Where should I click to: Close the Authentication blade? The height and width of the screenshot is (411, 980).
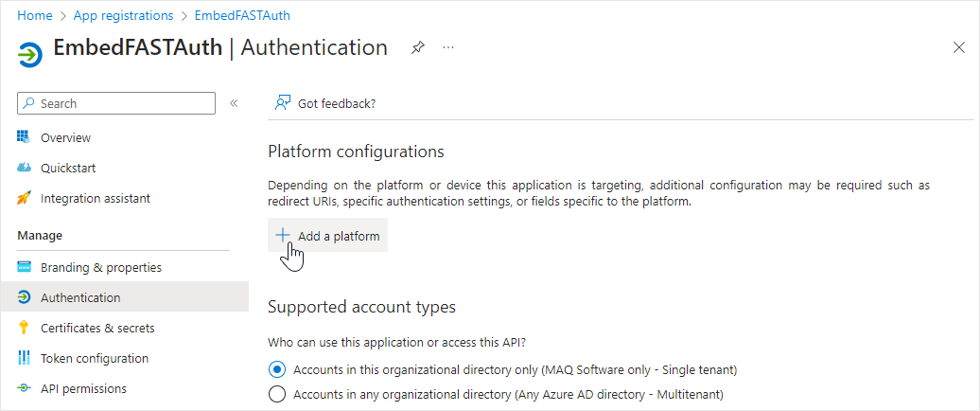tap(958, 47)
